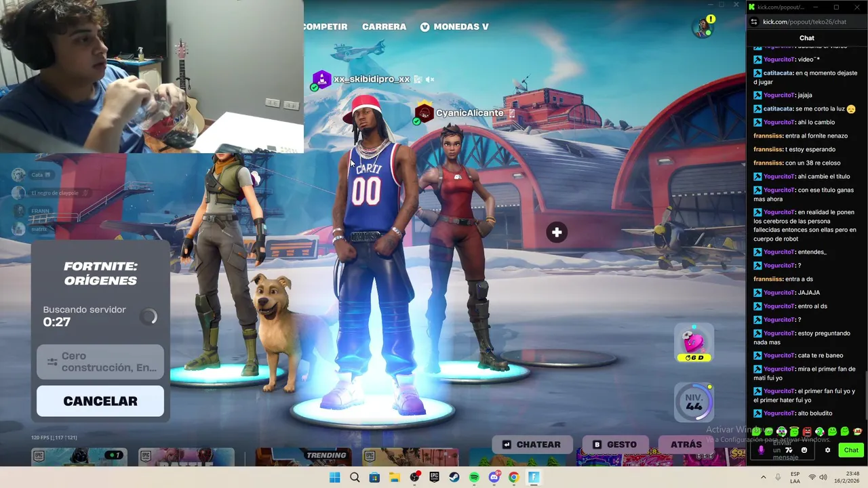Click the CHATEAR button
This screenshot has height=488, width=868.
[x=531, y=445]
